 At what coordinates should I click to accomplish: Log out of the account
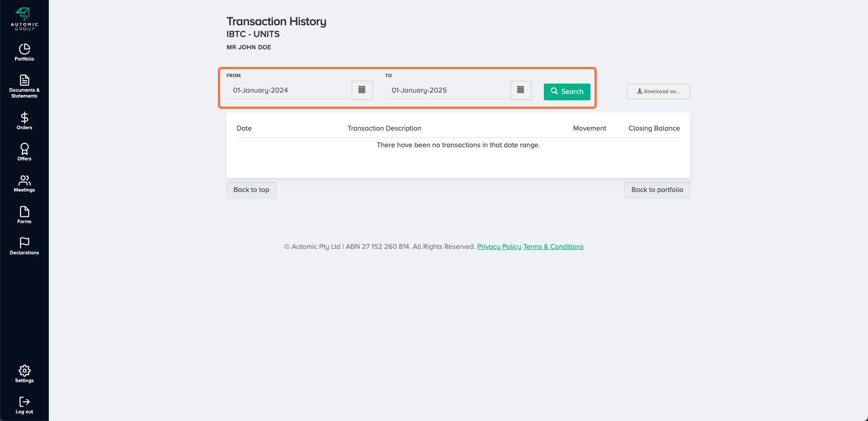[24, 405]
